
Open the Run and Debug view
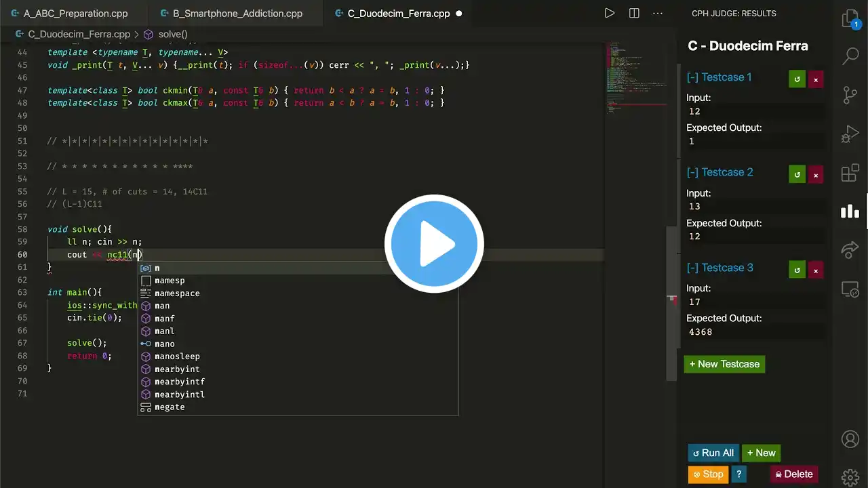click(850, 134)
